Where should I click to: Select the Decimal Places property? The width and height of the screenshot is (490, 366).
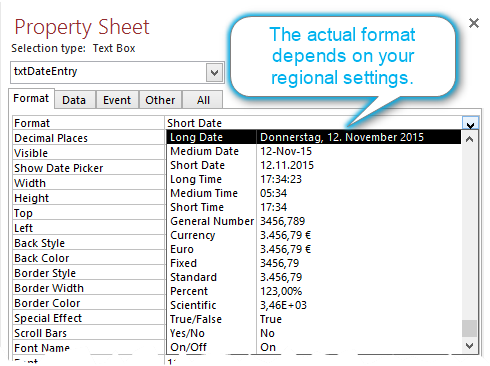click(x=88, y=138)
